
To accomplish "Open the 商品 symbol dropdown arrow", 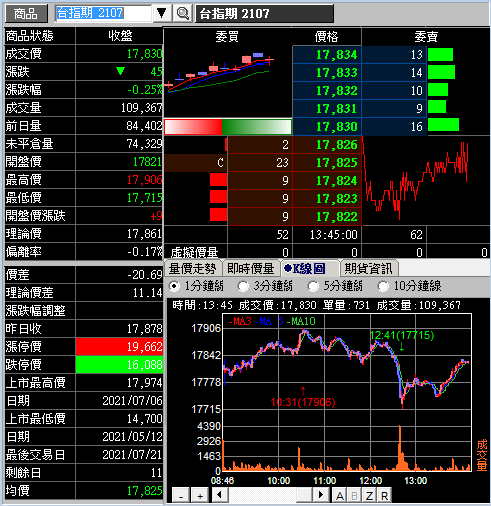I will point(162,13).
